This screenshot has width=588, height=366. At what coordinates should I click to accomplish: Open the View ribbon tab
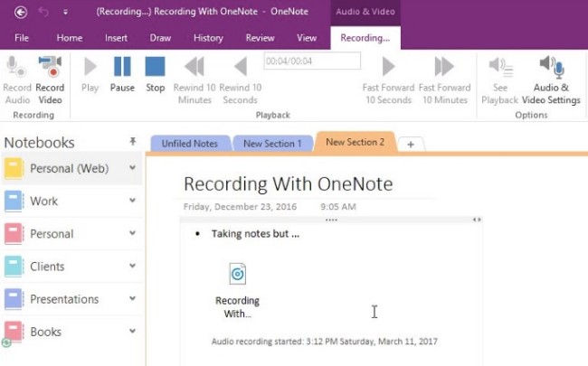tap(307, 38)
